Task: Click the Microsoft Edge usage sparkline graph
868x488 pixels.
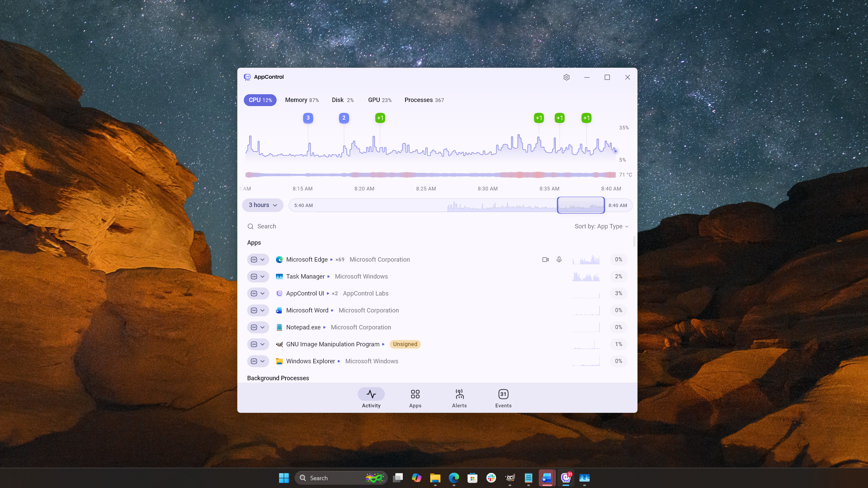Action: click(x=586, y=259)
